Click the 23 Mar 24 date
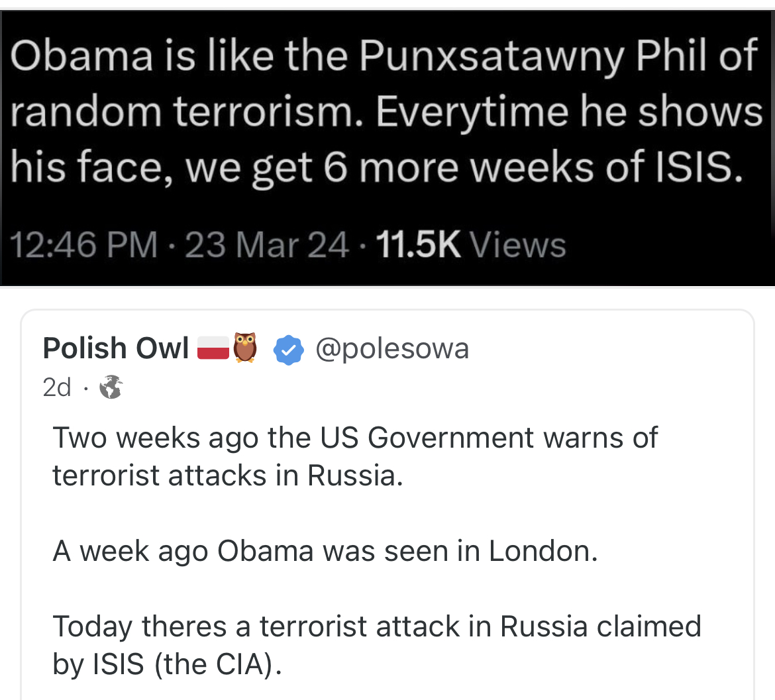Image resolution: width=775 pixels, height=700 pixels. (267, 245)
